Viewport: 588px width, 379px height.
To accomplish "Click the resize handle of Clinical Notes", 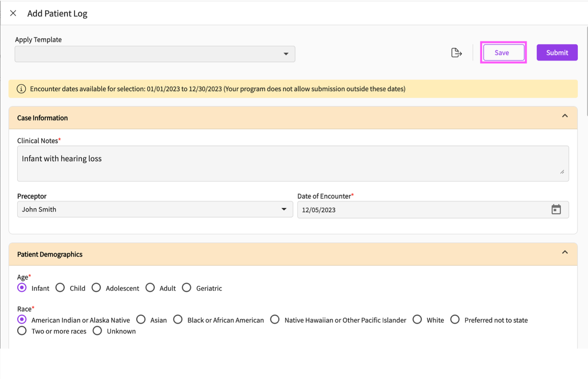I will point(562,172).
